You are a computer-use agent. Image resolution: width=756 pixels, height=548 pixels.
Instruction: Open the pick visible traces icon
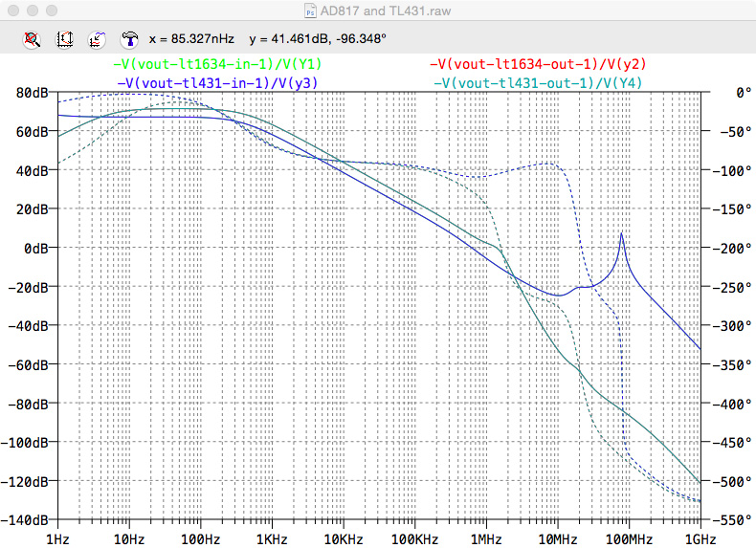pos(97,39)
